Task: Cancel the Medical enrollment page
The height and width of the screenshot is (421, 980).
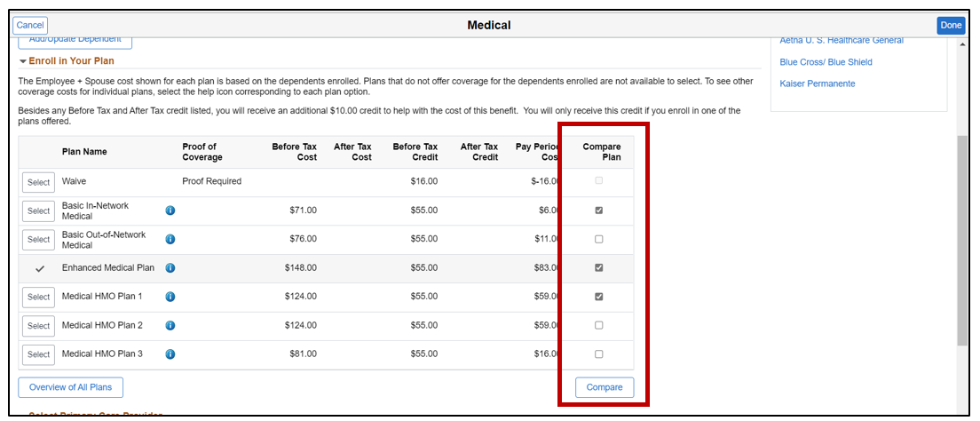Action: 29,26
